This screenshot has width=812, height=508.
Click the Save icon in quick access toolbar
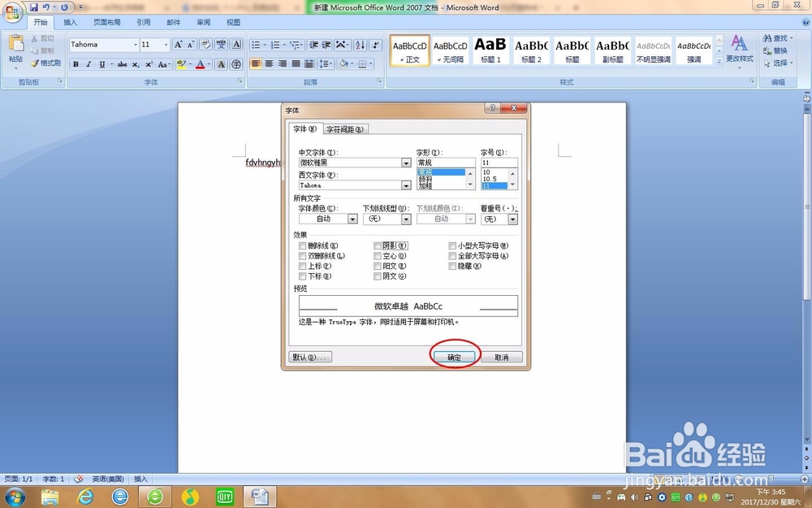(x=33, y=7)
